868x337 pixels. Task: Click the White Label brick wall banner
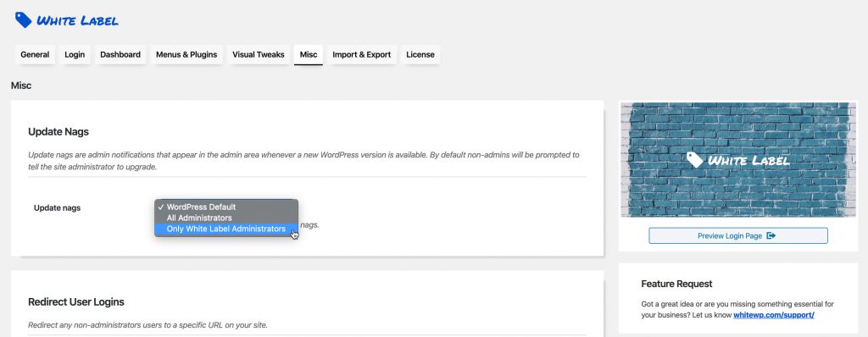pos(738,160)
